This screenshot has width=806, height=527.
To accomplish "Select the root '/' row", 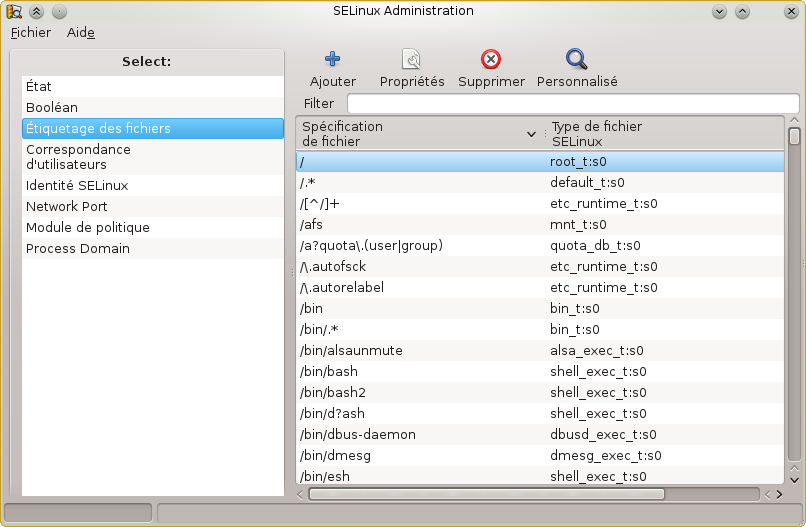I will coord(540,162).
